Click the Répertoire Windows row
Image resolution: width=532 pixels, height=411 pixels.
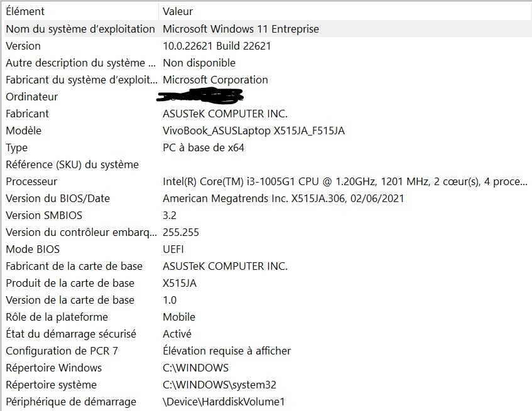pyautogui.click(x=267, y=368)
